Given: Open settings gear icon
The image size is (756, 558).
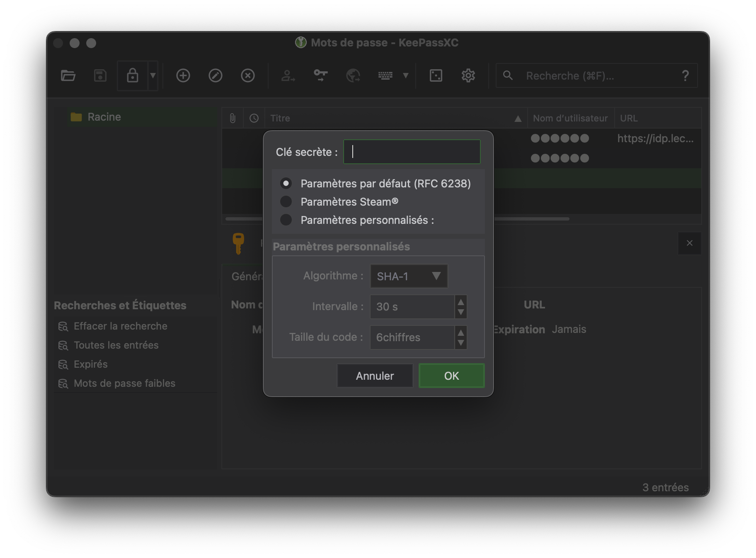Looking at the screenshot, I should click(x=468, y=75).
